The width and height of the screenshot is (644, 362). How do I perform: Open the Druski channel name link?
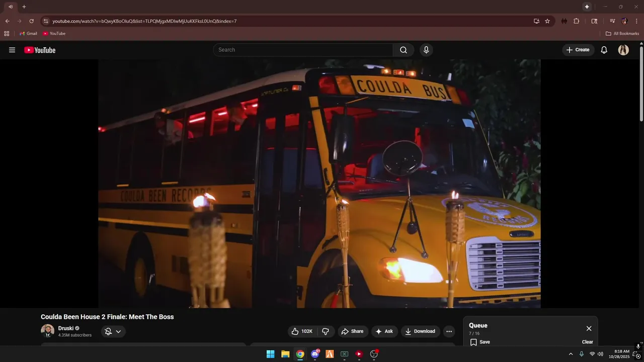click(65, 328)
